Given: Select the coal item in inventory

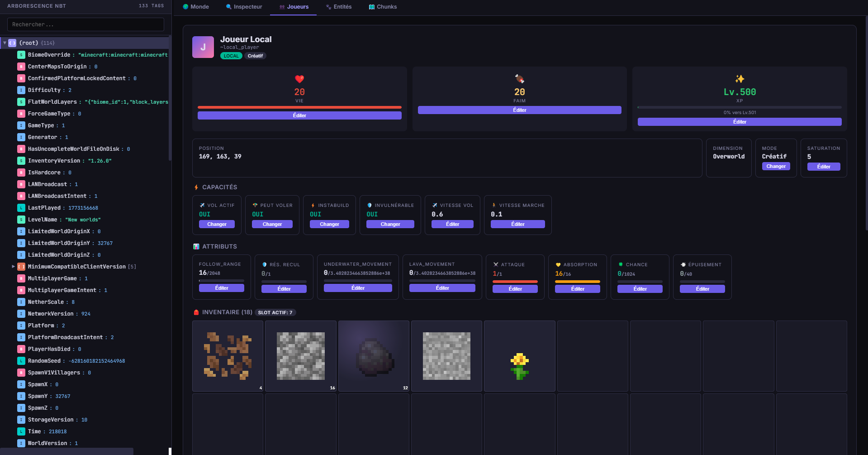Looking at the screenshot, I should click(x=374, y=357).
